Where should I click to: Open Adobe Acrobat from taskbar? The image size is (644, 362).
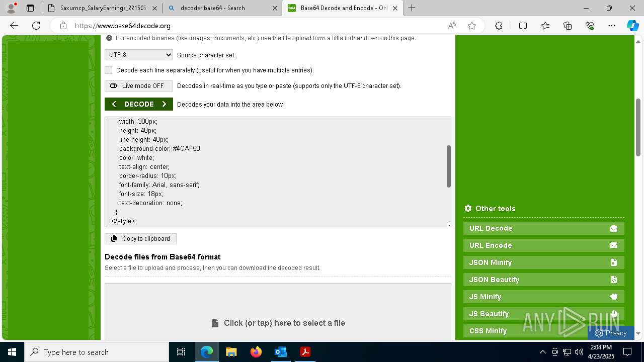coord(305,352)
